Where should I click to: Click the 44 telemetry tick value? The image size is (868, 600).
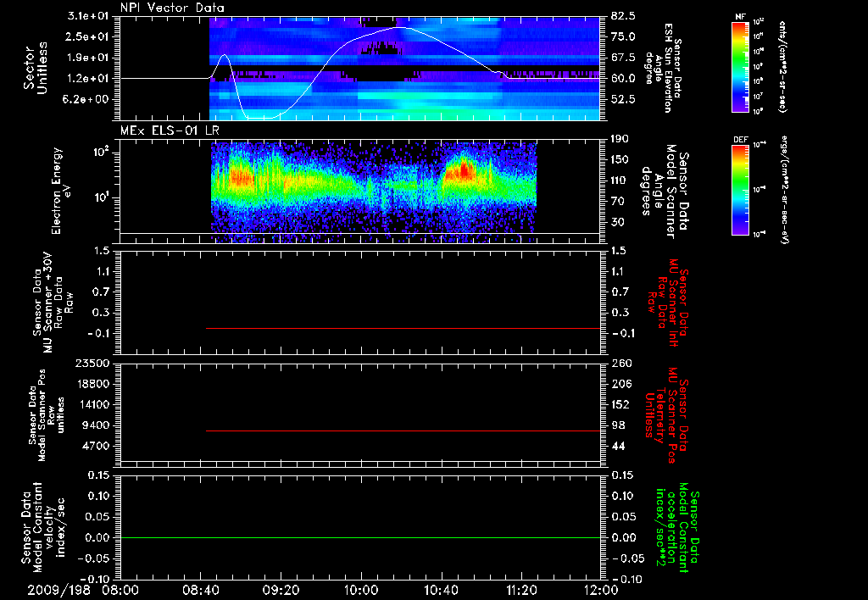point(618,446)
